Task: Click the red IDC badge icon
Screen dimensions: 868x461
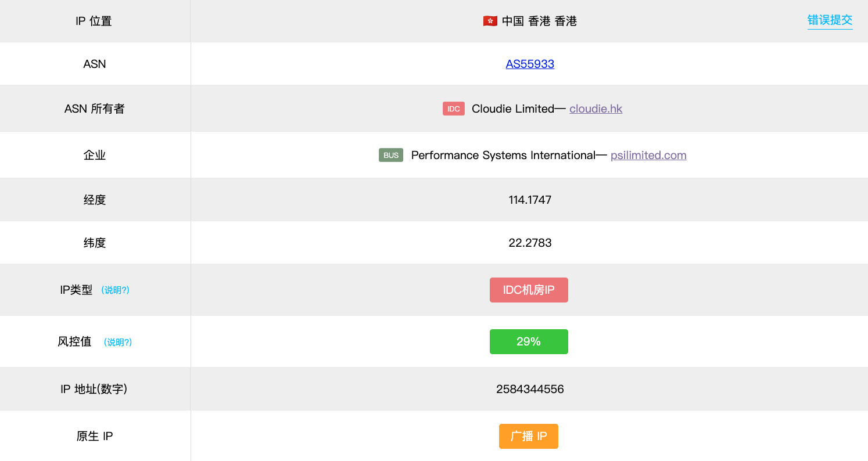Action: coord(453,109)
